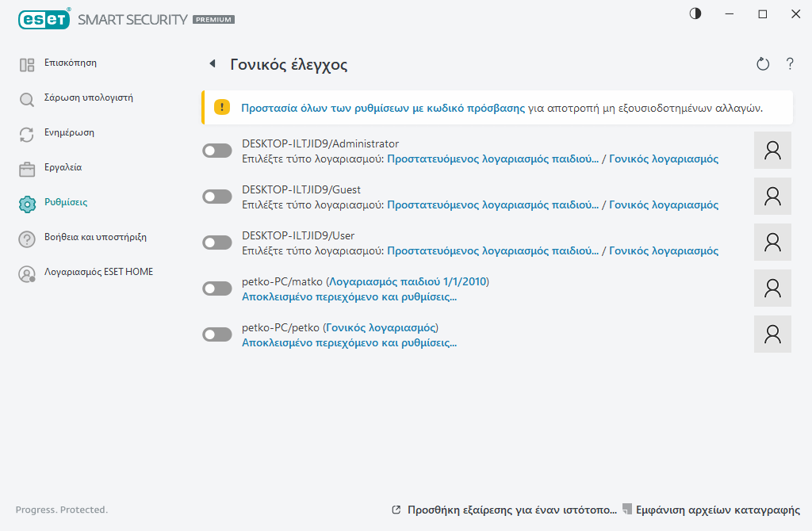This screenshot has height=531, width=812.
Task: Click the refresh icon beside the page title
Action: click(x=763, y=64)
